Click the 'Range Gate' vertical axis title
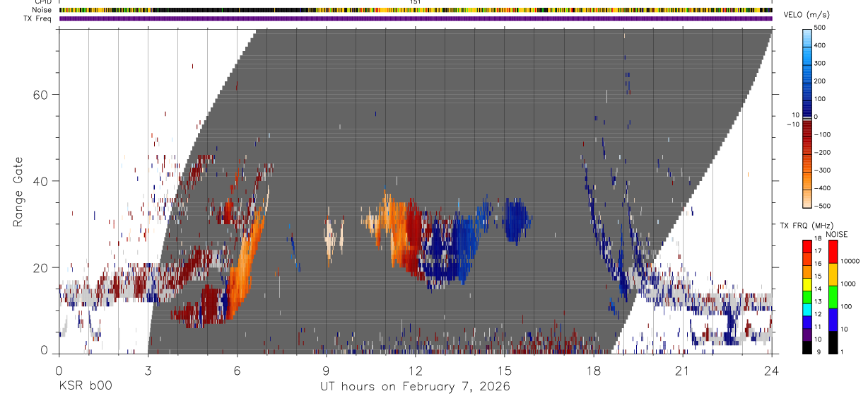Screen dimensions: 868x401 18,191
